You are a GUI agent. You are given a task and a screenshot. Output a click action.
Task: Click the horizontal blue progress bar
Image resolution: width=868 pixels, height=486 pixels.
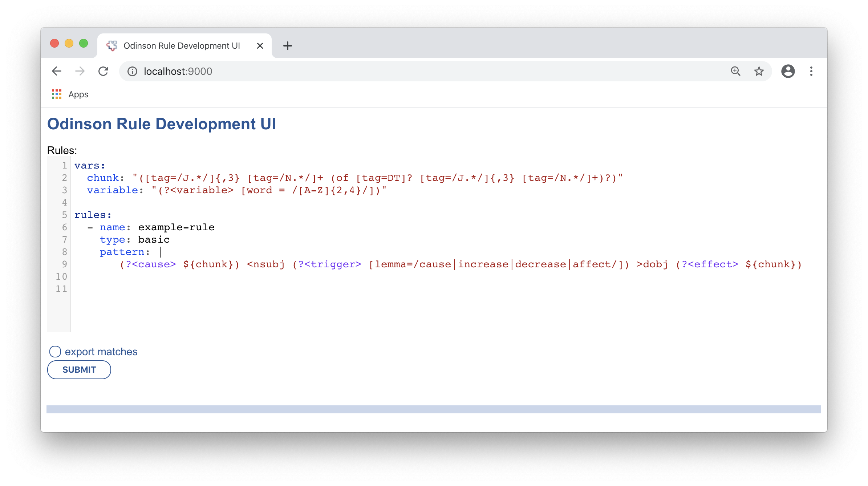pos(433,409)
